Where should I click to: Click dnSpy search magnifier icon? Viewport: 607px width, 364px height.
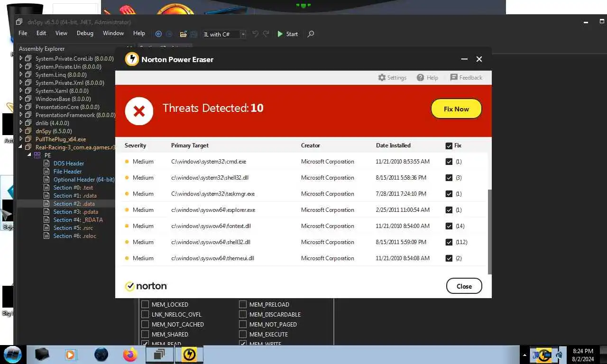311,34
